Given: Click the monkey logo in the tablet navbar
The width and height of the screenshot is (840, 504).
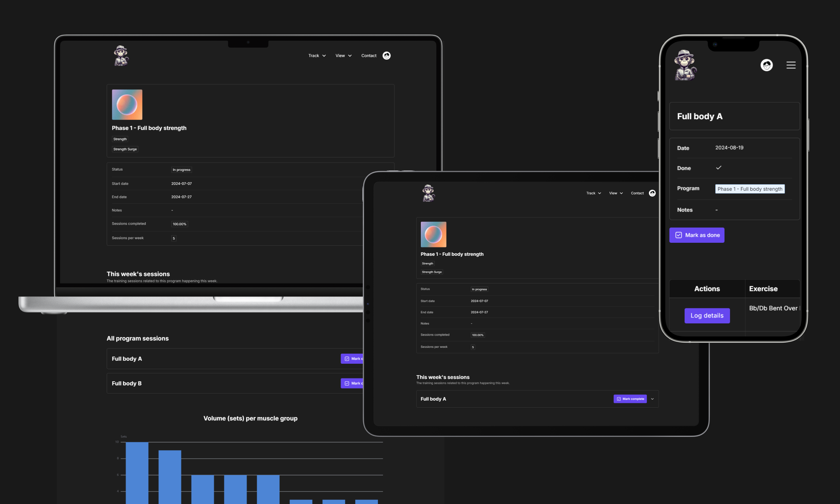Looking at the screenshot, I should [428, 193].
